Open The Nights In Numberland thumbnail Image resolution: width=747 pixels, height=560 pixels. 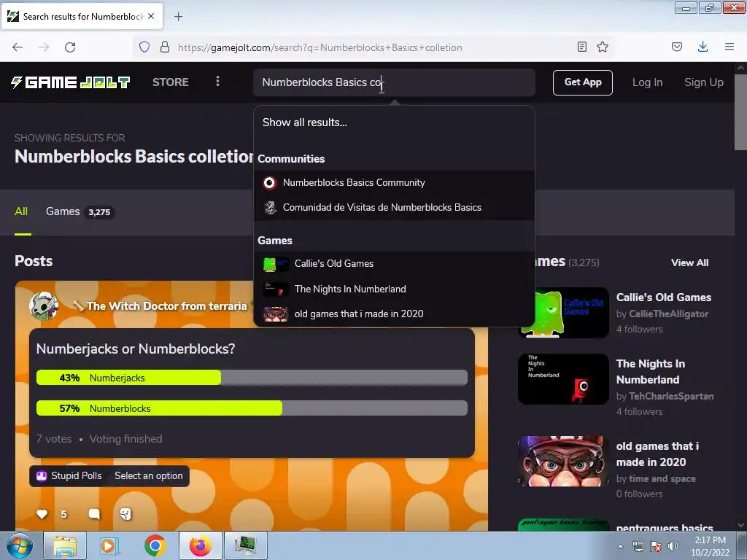(x=563, y=379)
